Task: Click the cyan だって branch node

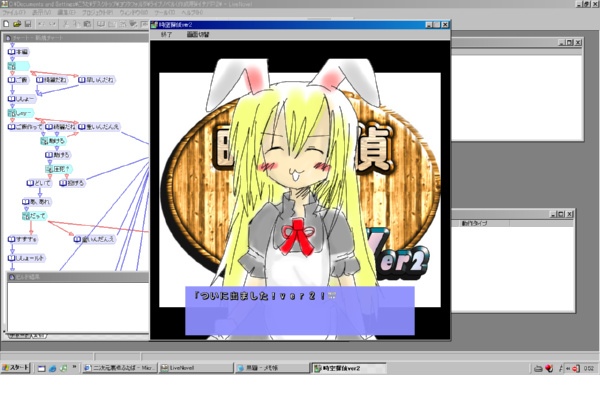Action: [x=37, y=215]
